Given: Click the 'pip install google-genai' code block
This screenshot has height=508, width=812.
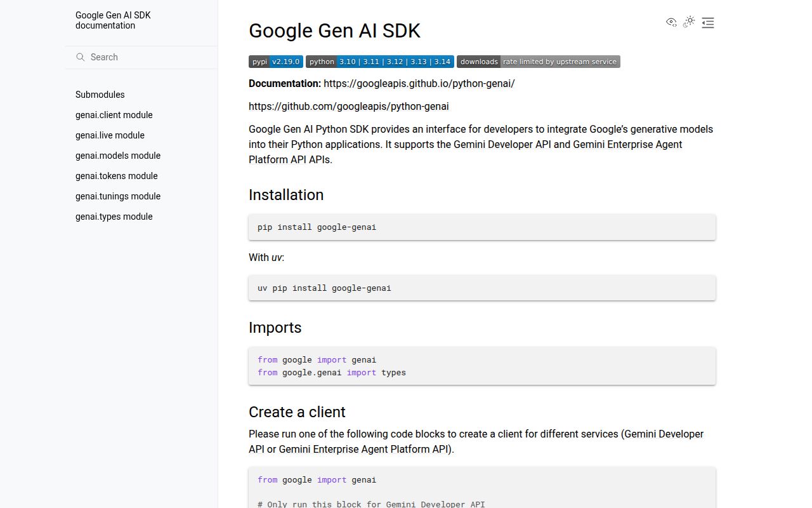Looking at the screenshot, I should [x=482, y=227].
